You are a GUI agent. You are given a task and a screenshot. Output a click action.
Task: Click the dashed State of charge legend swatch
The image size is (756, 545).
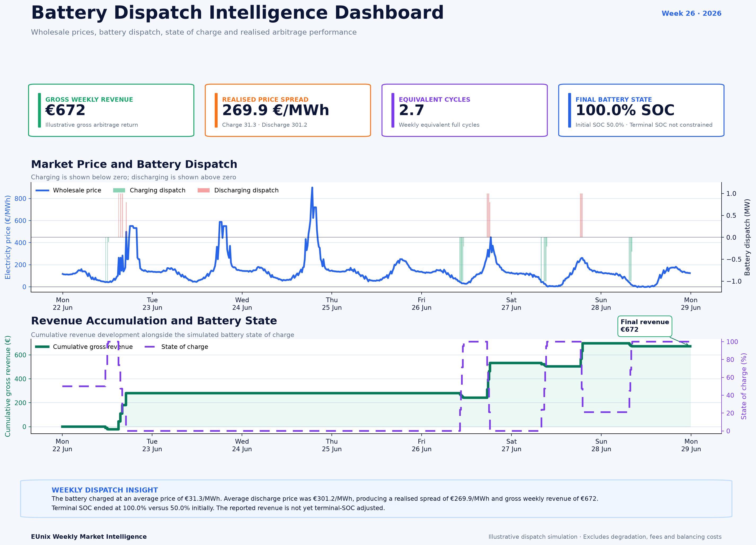tap(150, 347)
